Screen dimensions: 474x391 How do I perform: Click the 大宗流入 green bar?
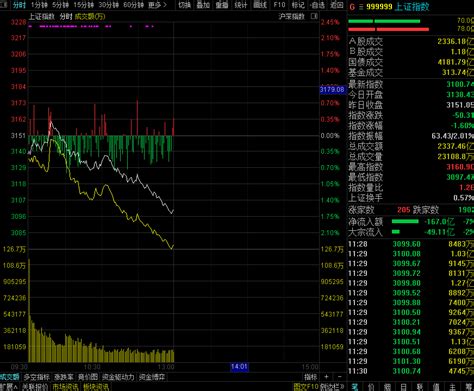click(396, 232)
